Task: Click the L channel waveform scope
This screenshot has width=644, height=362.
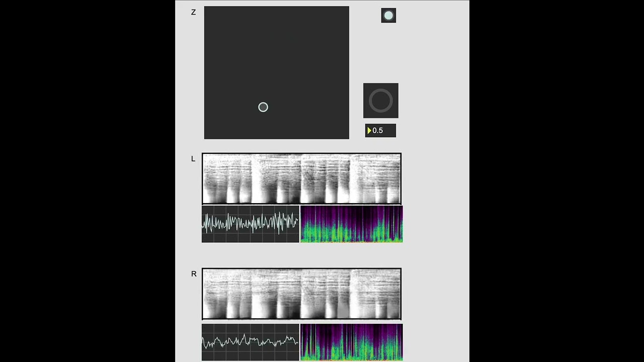Action: click(251, 224)
